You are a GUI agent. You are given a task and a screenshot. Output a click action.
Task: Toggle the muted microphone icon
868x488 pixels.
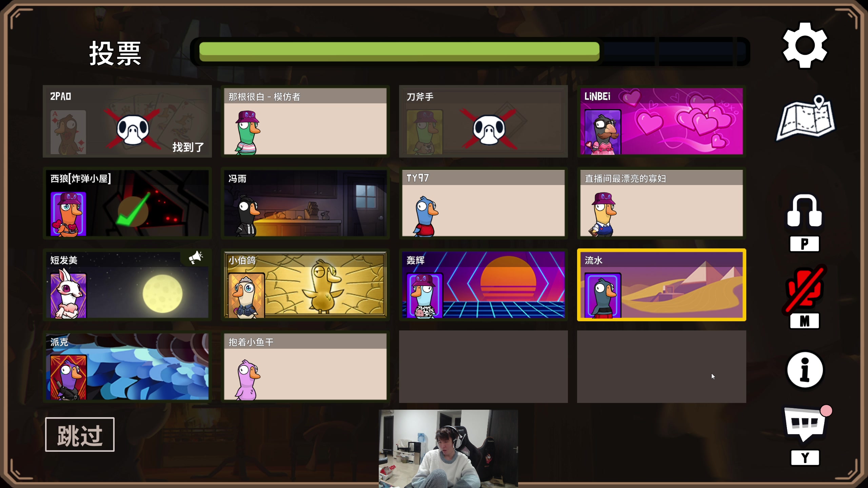pos(804,289)
